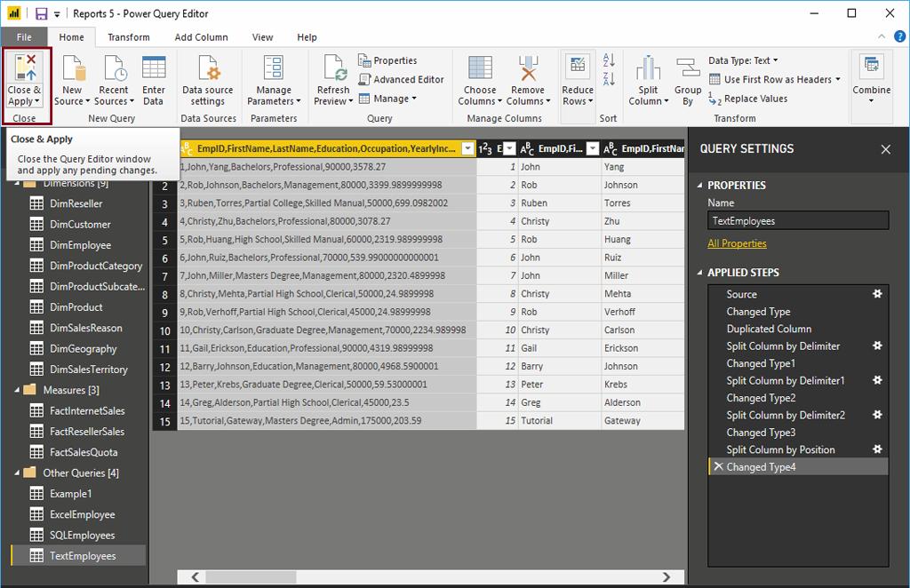The image size is (910, 588).
Task: Select the Split Column by Position step
Action: point(780,449)
